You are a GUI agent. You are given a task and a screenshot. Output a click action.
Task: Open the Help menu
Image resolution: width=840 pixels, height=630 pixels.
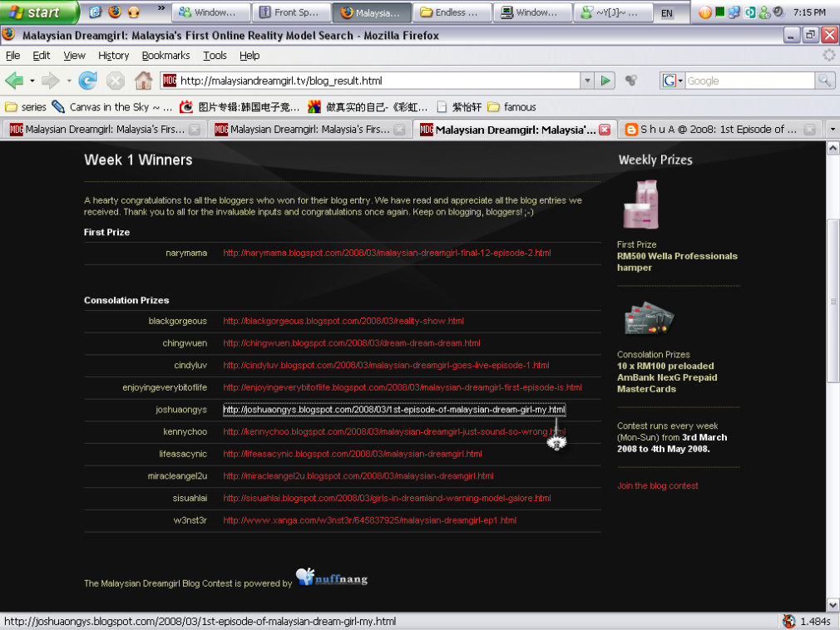click(x=250, y=56)
